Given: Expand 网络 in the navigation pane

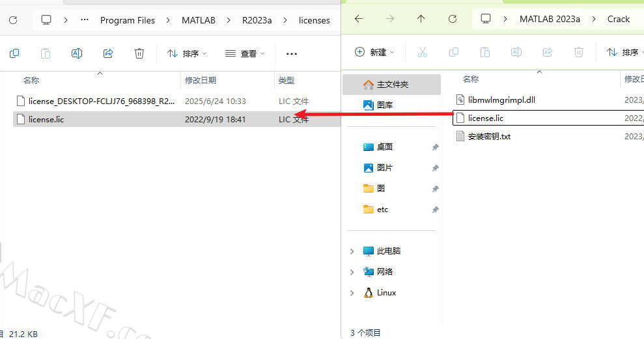Looking at the screenshot, I should (x=352, y=272).
